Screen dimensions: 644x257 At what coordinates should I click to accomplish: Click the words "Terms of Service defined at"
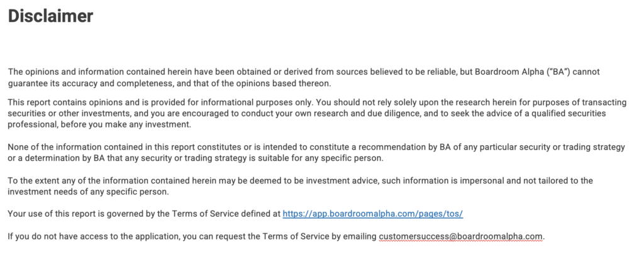[x=226, y=214]
